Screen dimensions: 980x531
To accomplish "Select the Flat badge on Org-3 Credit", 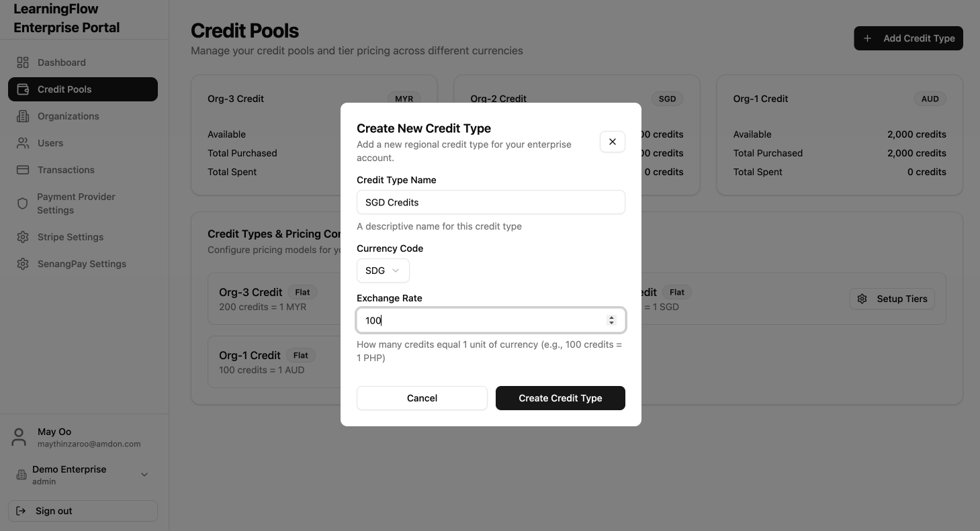I will (x=302, y=292).
